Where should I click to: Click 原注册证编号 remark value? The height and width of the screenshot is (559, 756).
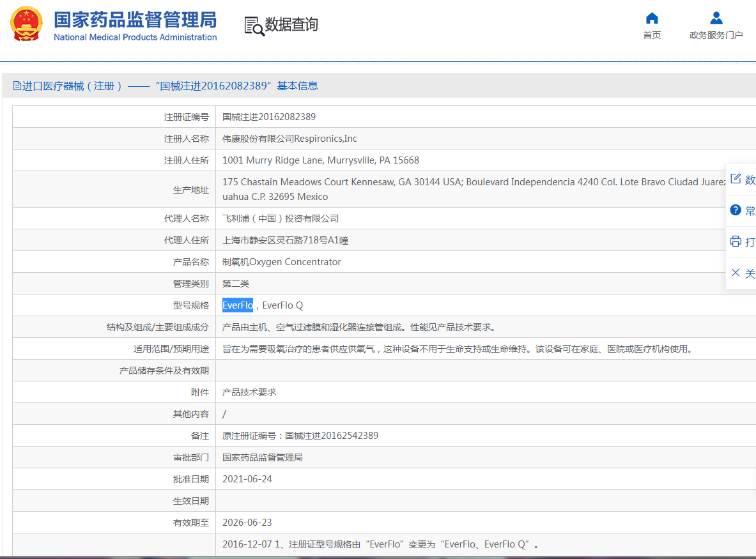click(300, 436)
